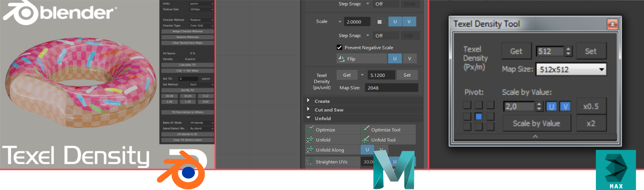Close the Texel Density Tool window
Screen dimensions: 644x190
612,24
